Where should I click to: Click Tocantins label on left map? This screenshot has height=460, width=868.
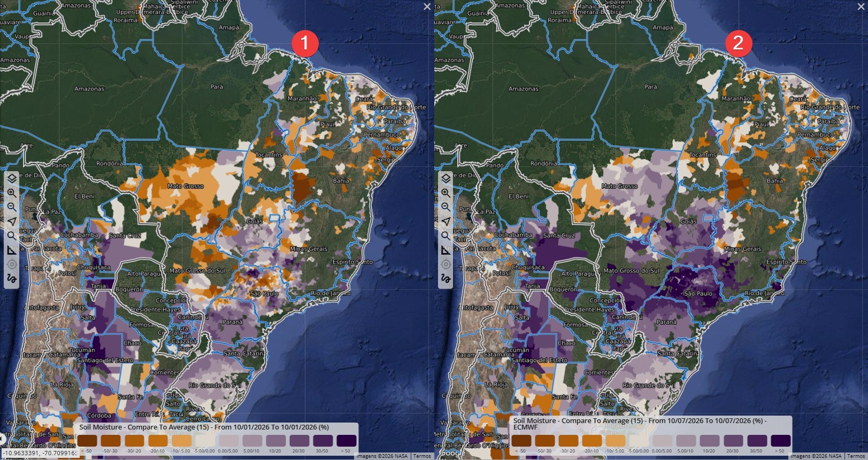click(269, 155)
